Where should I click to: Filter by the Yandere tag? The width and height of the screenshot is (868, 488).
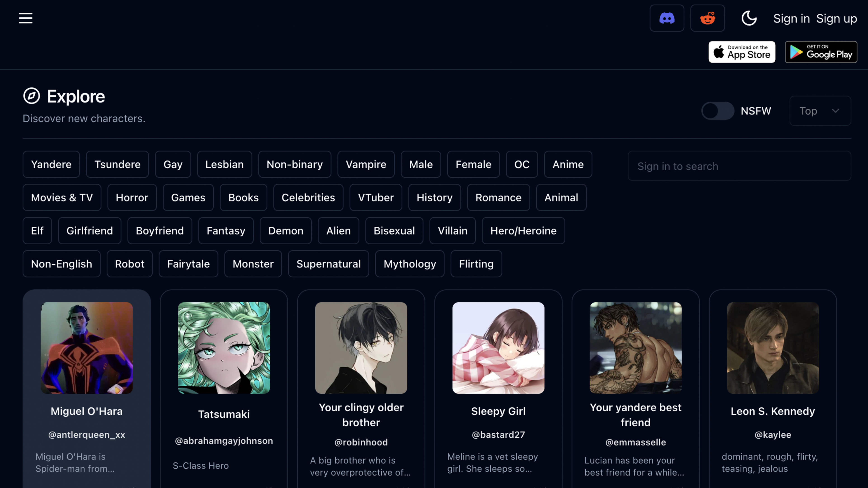pos(51,164)
